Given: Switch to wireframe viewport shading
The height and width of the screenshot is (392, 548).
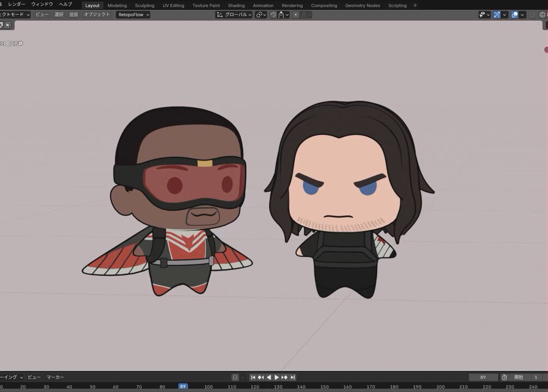Looking at the screenshot, I should click(x=543, y=15).
